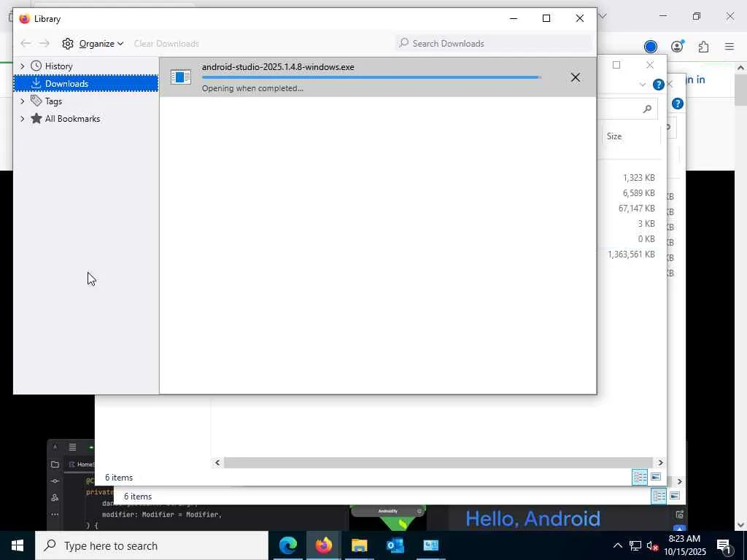The height and width of the screenshot is (560, 747).
Task: Switch rear Explorer to details view icon
Action: pyautogui.click(x=659, y=496)
